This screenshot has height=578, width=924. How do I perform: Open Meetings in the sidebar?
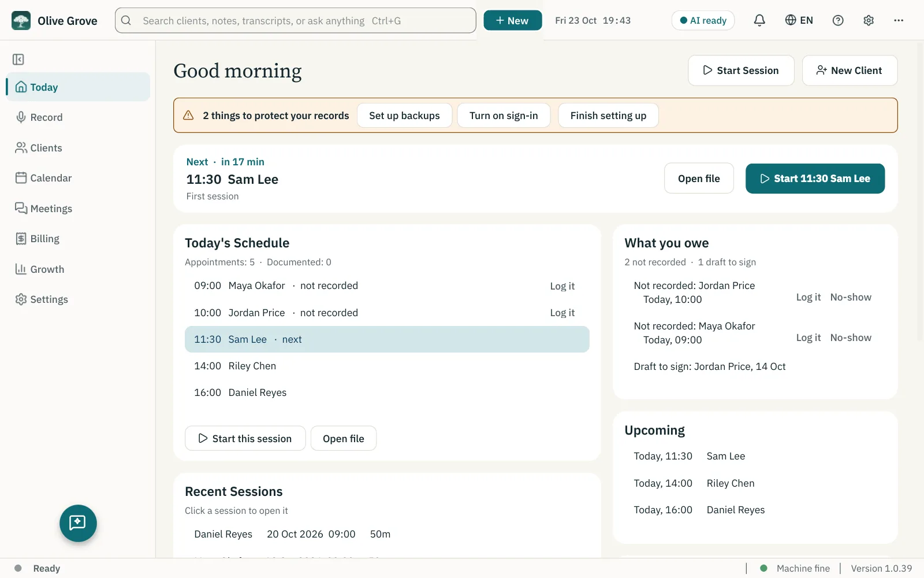78,209
